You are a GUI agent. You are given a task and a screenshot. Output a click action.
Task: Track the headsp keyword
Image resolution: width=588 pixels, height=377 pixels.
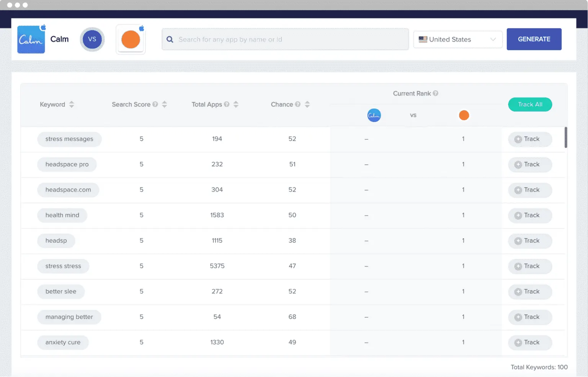point(530,241)
